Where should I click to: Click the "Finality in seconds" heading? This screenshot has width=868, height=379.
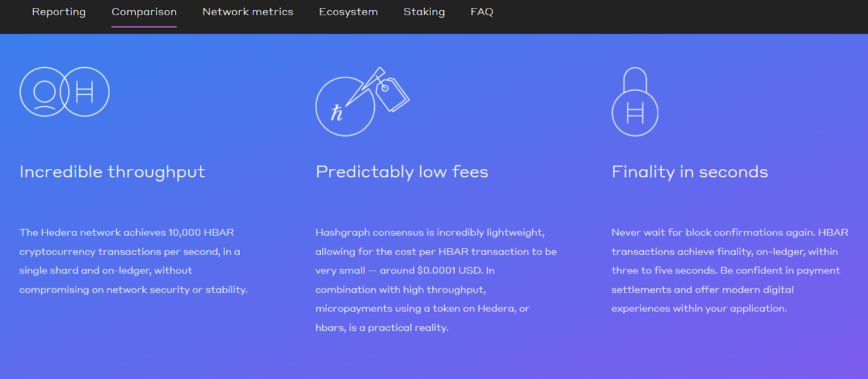point(690,172)
